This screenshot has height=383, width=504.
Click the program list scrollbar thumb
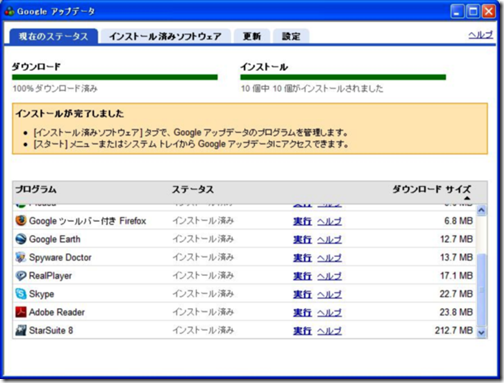coord(481,290)
